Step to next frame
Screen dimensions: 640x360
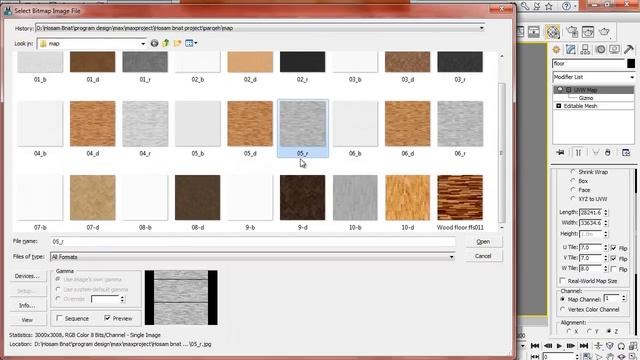point(571,346)
